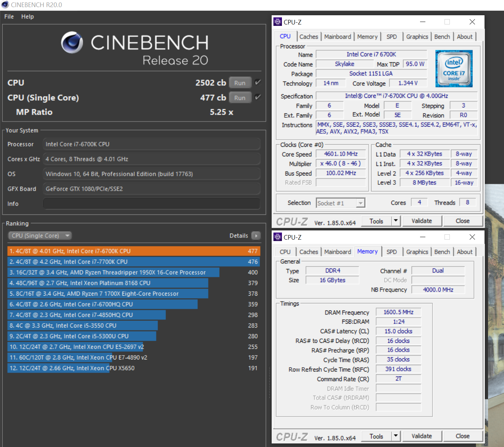Open SPD tab in bottom CPU-Z

[x=392, y=252]
